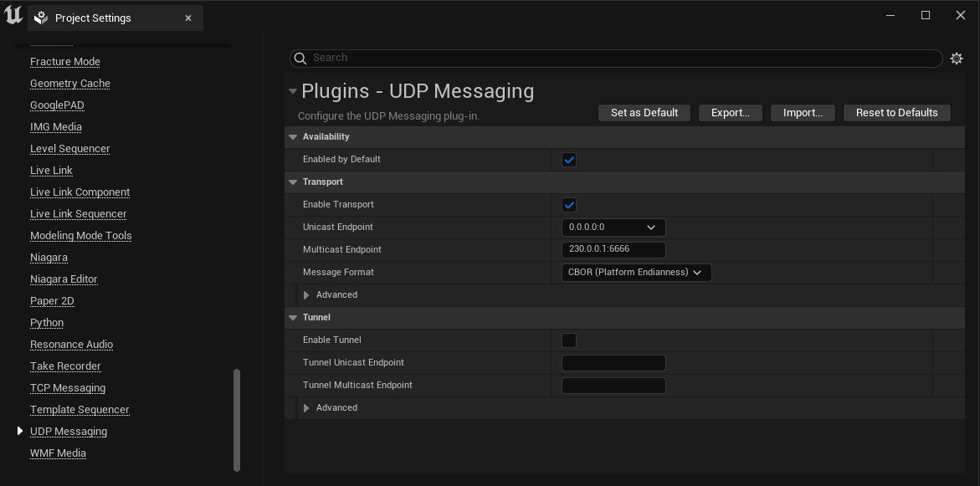
Task: Collapse the Transport section
Action: (x=293, y=182)
